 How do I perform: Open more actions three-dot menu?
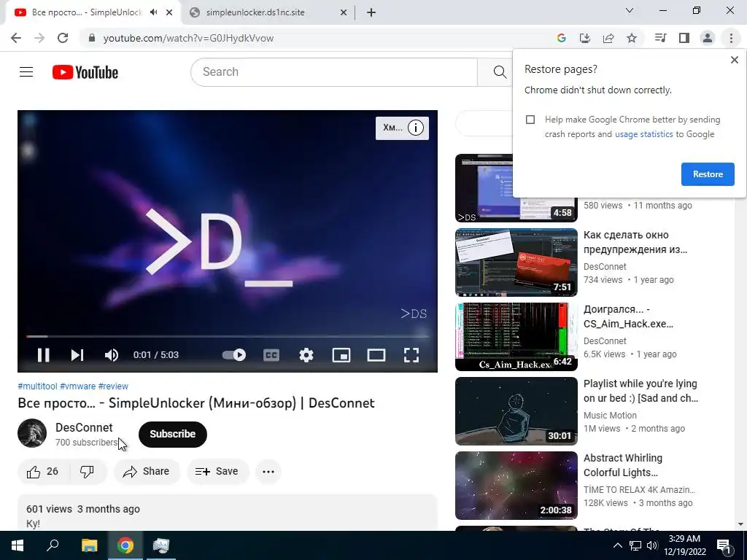point(268,472)
